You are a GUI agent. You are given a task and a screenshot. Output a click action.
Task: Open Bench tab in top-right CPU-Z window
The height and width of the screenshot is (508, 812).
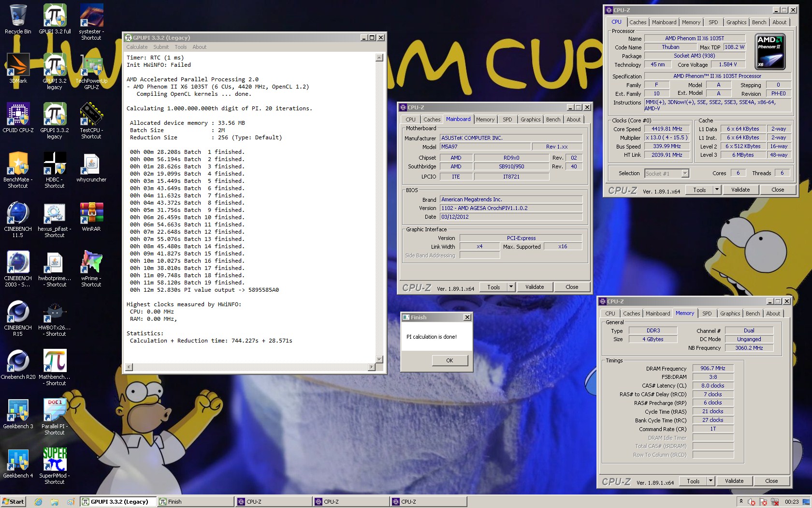759,22
